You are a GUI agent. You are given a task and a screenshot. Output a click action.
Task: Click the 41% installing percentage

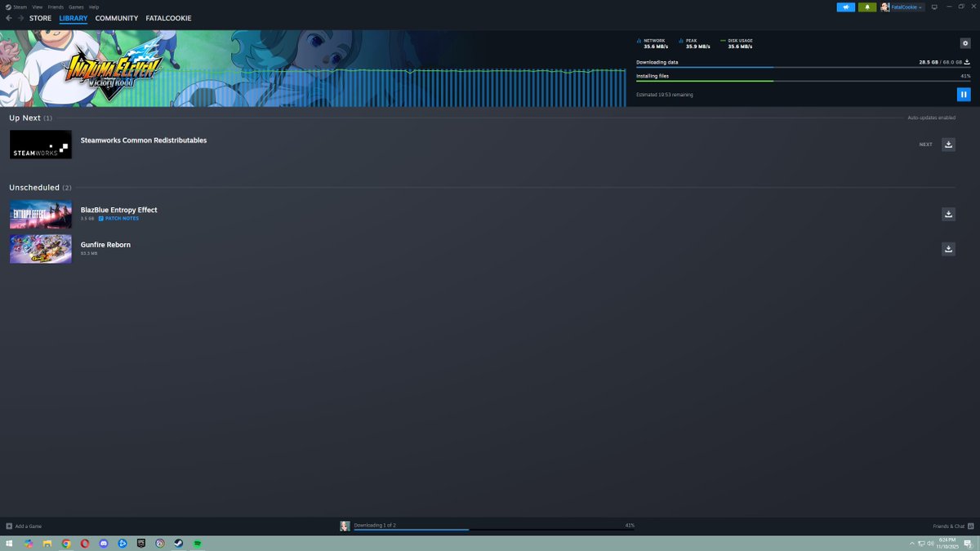(x=965, y=76)
